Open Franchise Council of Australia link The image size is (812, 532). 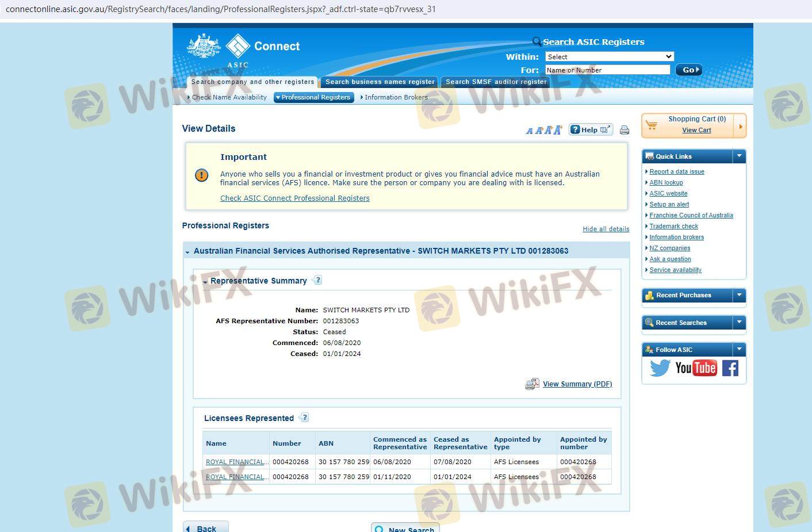click(x=691, y=215)
